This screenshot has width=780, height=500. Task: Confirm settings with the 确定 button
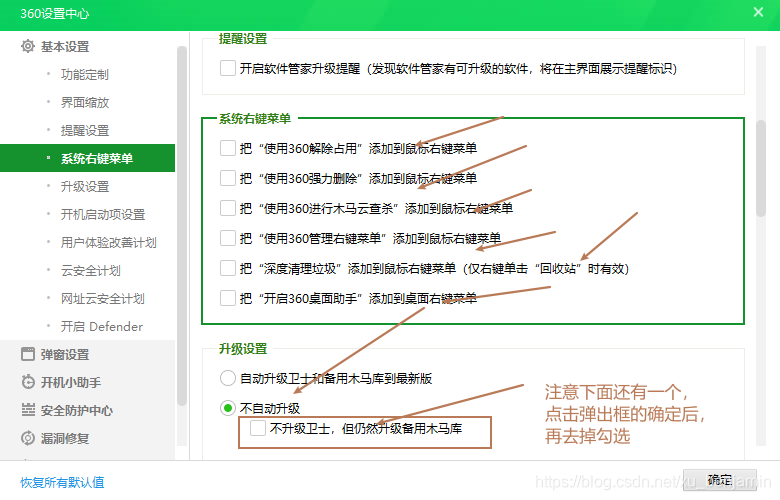point(720,480)
